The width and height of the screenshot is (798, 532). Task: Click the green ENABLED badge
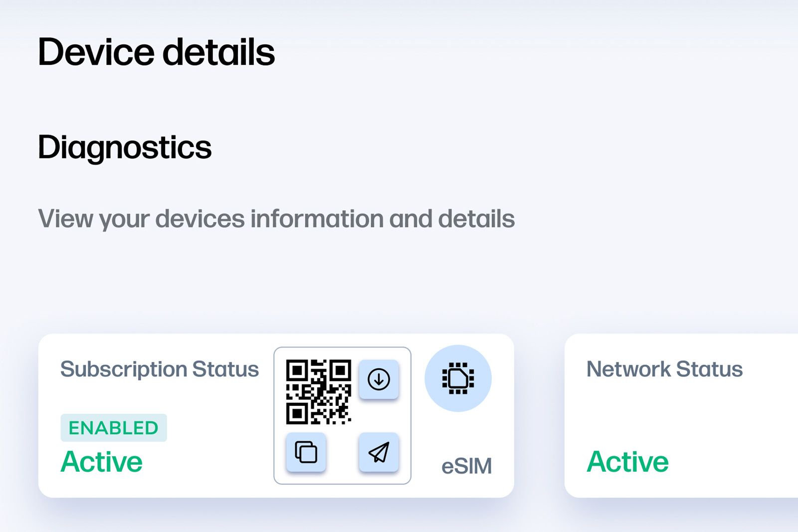click(x=114, y=428)
